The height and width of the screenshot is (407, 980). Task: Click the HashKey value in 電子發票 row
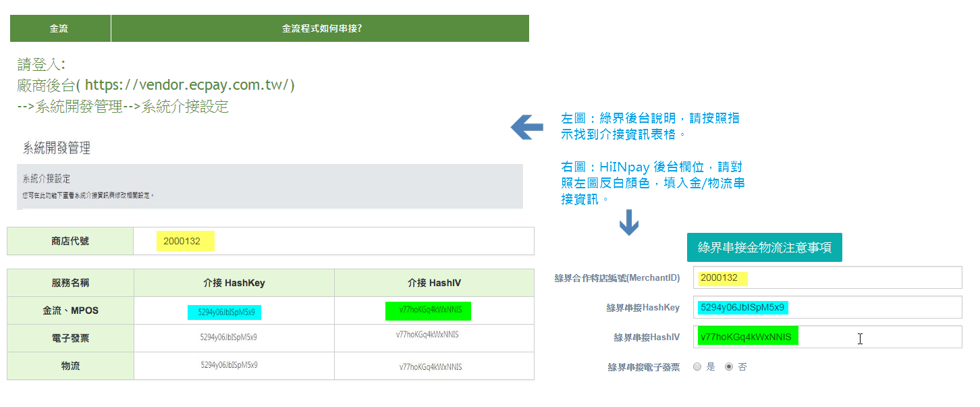coord(229,337)
